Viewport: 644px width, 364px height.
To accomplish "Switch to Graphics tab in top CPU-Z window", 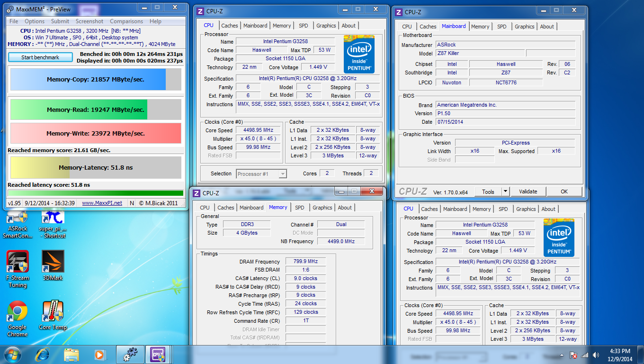I will pyautogui.click(x=326, y=26).
